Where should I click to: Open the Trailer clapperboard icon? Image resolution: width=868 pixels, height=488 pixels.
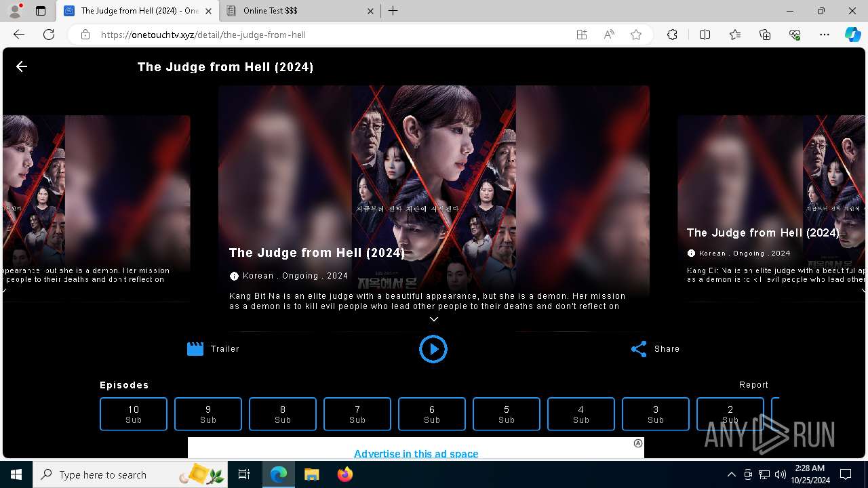tap(195, 349)
